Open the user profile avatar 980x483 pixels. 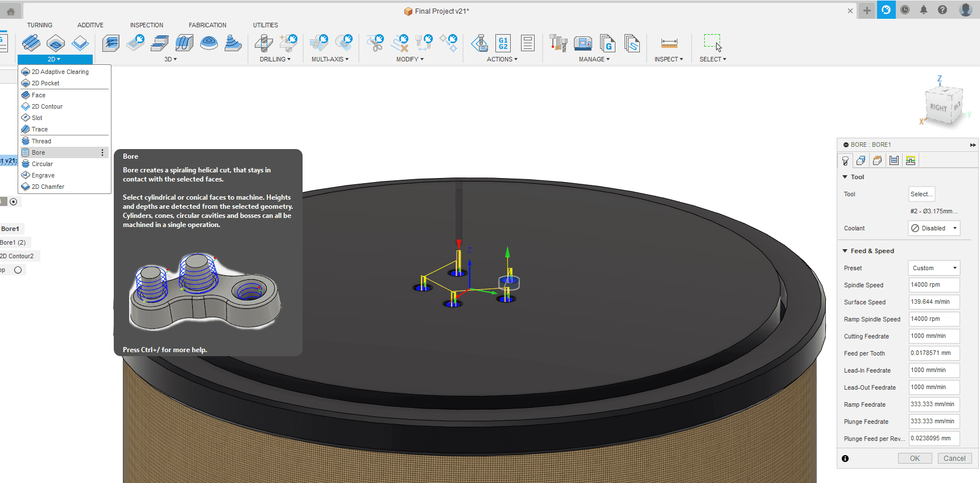(965, 10)
